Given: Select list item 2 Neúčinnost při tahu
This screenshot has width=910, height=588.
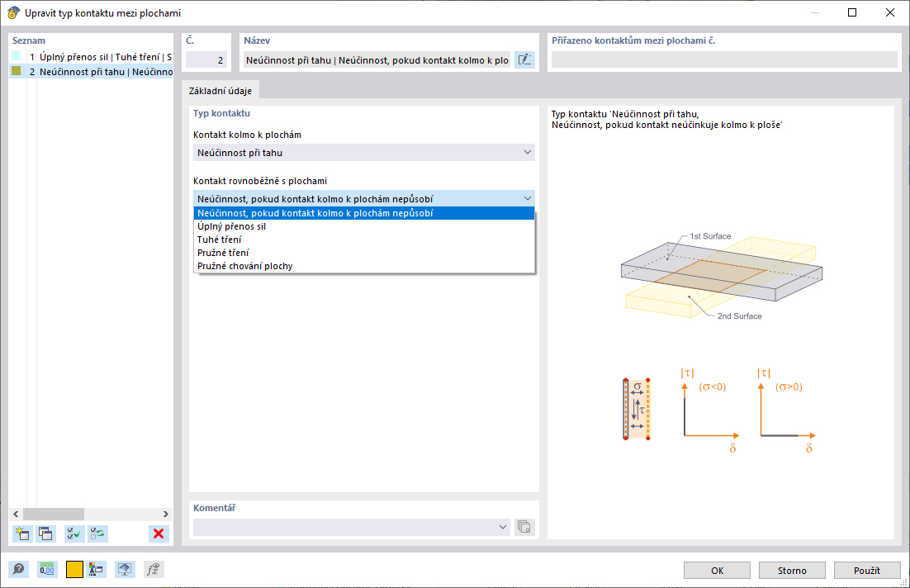Looking at the screenshot, I should pos(92,72).
